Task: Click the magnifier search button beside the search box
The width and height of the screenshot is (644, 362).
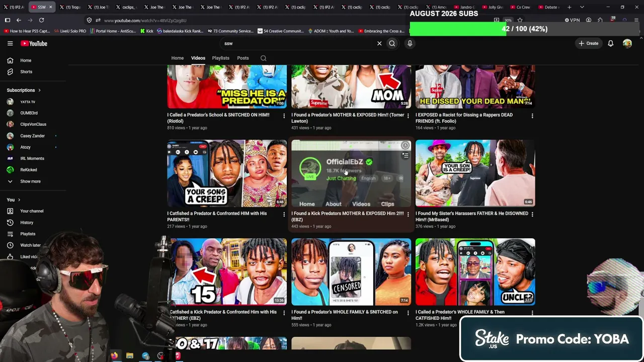Action: click(x=392, y=44)
